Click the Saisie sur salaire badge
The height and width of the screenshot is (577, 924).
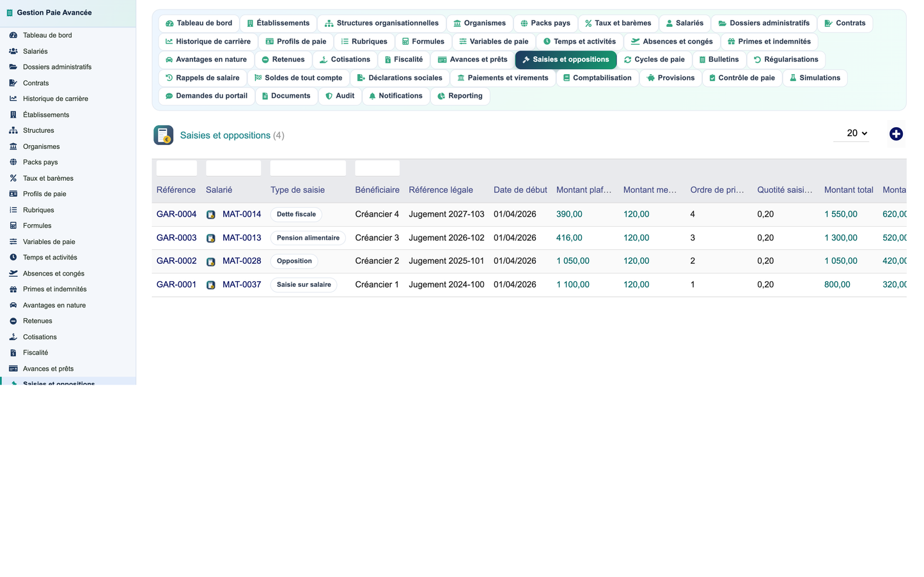click(304, 284)
